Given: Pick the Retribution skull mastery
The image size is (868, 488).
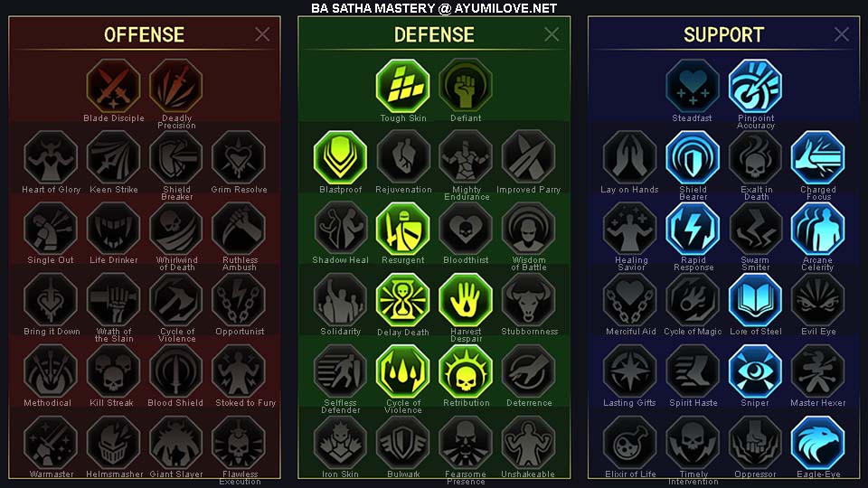Looking at the screenshot, I should 466,371.
